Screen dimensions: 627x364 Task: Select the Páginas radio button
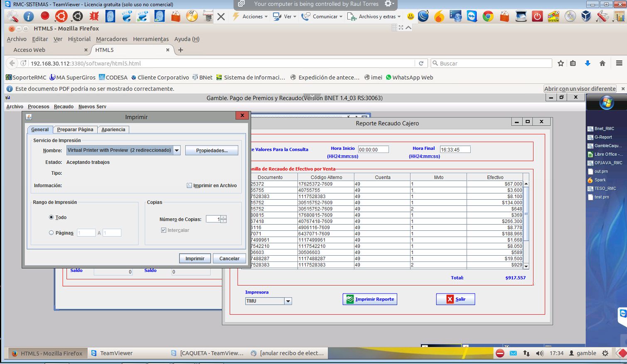pos(52,233)
